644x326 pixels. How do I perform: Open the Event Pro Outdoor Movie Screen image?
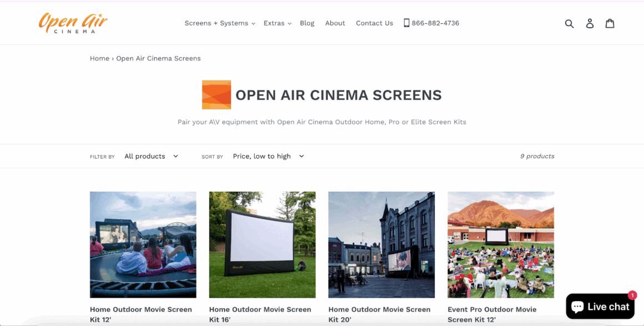[501, 244]
